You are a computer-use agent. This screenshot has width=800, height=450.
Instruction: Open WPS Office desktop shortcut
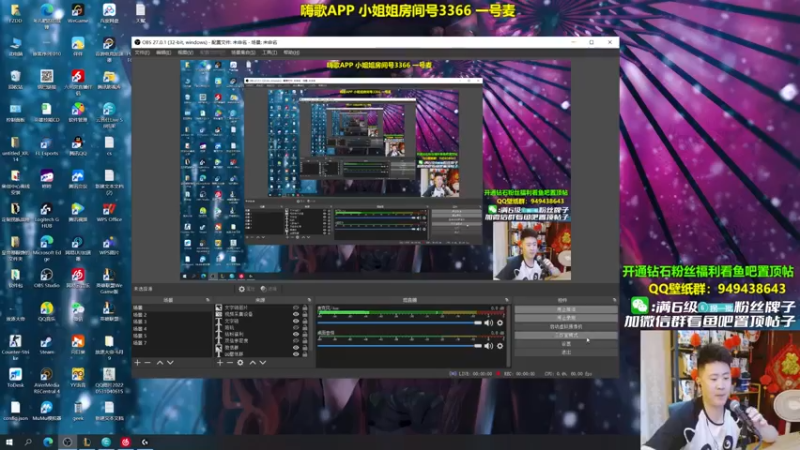(109, 212)
